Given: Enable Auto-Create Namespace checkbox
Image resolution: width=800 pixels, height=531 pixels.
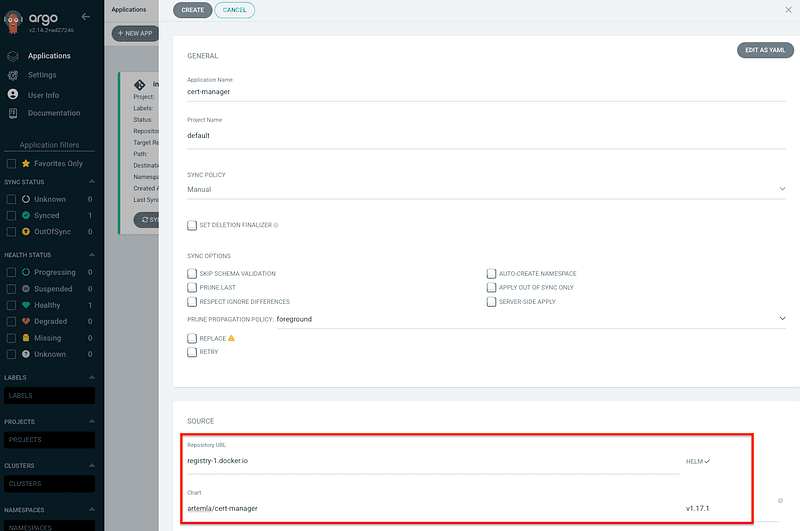Looking at the screenshot, I should [x=491, y=273].
